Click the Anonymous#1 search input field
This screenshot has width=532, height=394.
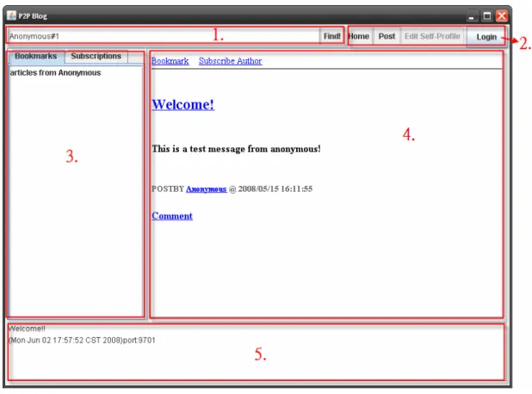point(164,36)
